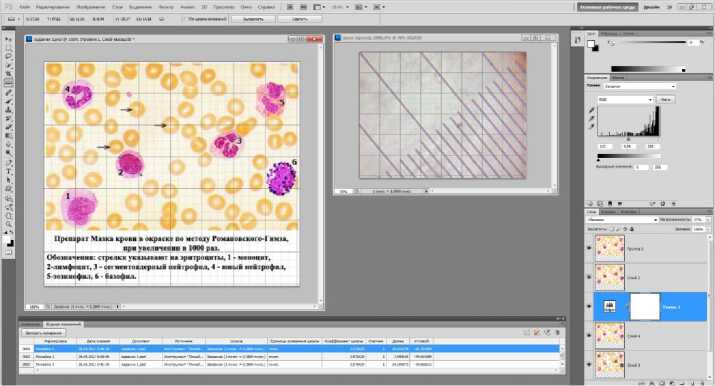Select the Horizontal Type tool in the toolbox
The width and height of the screenshot is (715, 386).
pyautogui.click(x=9, y=171)
